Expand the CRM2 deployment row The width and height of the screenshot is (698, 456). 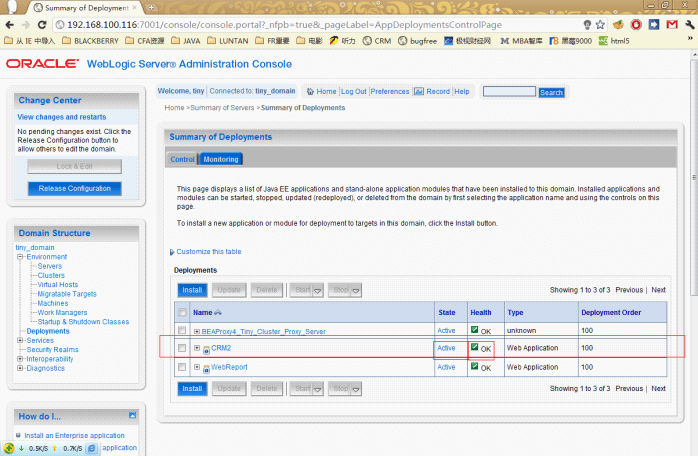tap(197, 348)
